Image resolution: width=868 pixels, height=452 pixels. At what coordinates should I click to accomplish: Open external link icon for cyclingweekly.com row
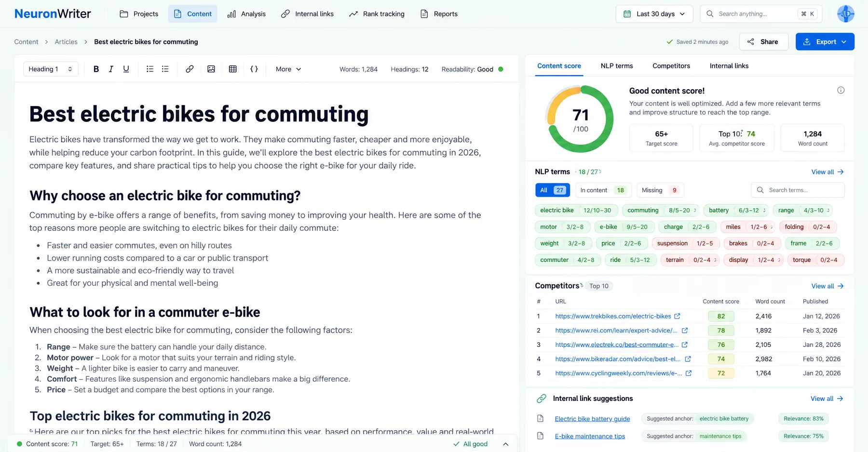point(689,373)
